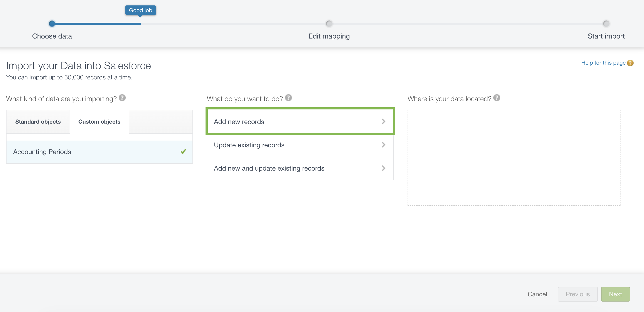Screen dimensions: 644x312
Task: Click the help icon beside 'What do you want to do?'
Action: [x=288, y=98]
